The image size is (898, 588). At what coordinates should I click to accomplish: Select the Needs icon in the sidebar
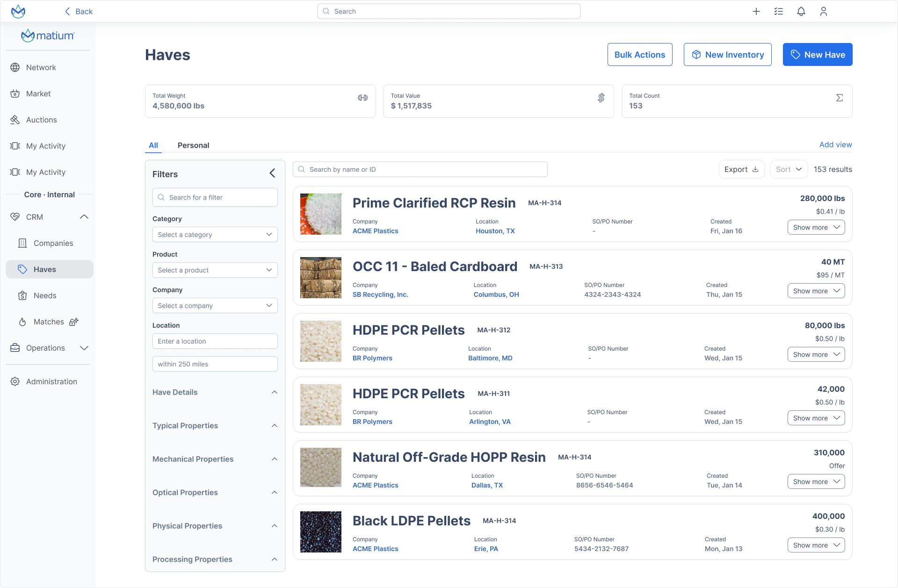pos(22,295)
